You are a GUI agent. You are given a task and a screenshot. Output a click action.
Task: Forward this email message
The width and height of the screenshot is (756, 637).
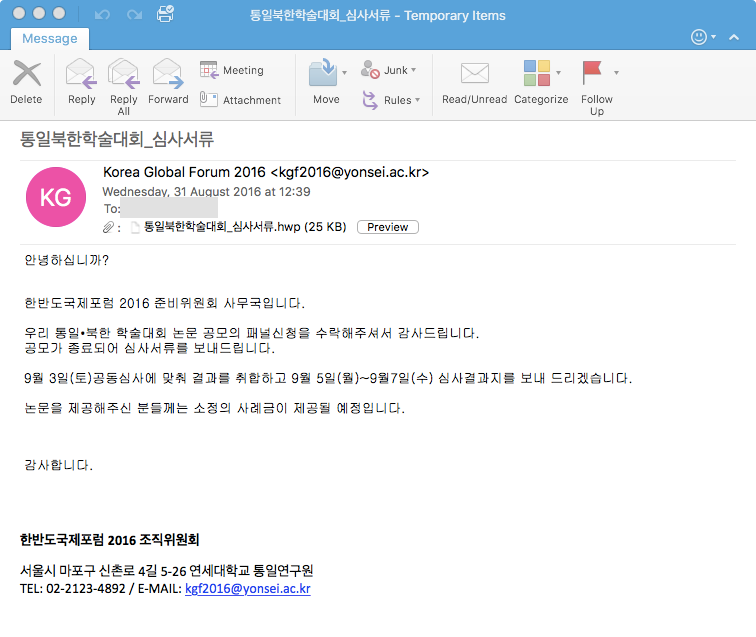168,81
